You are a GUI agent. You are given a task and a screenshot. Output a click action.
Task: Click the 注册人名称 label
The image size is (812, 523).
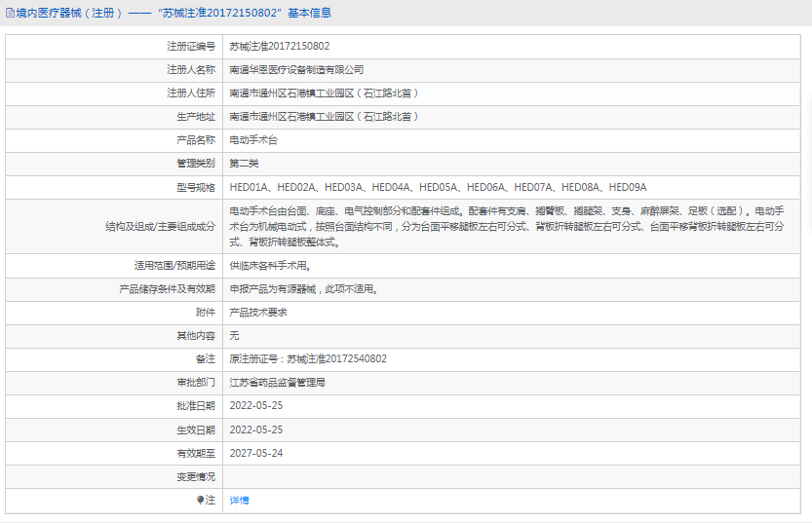click(191, 70)
